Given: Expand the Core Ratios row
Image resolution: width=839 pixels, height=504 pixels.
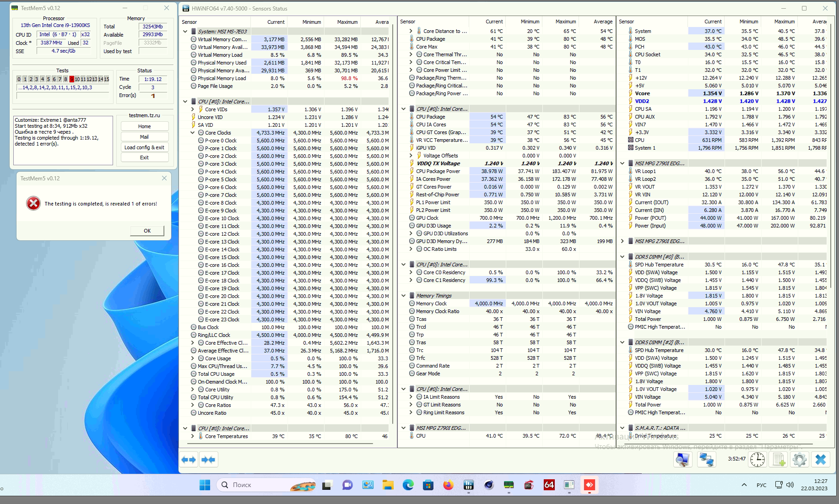Looking at the screenshot, I should pyautogui.click(x=193, y=405).
